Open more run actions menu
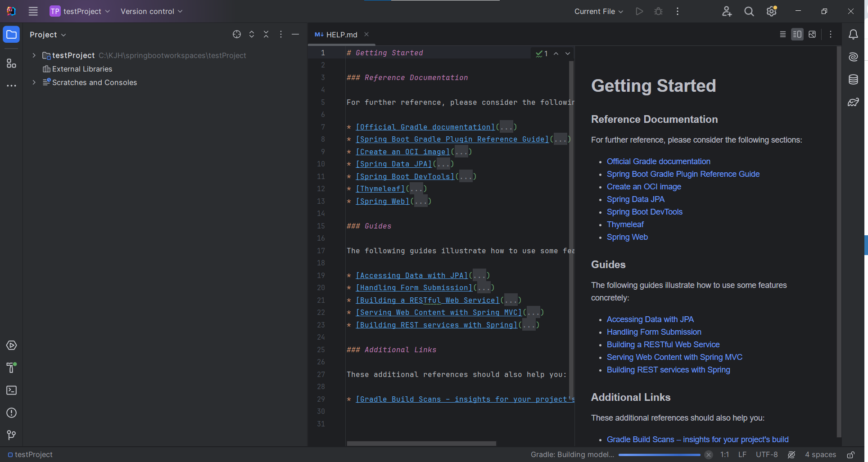The image size is (868, 462). click(x=678, y=11)
